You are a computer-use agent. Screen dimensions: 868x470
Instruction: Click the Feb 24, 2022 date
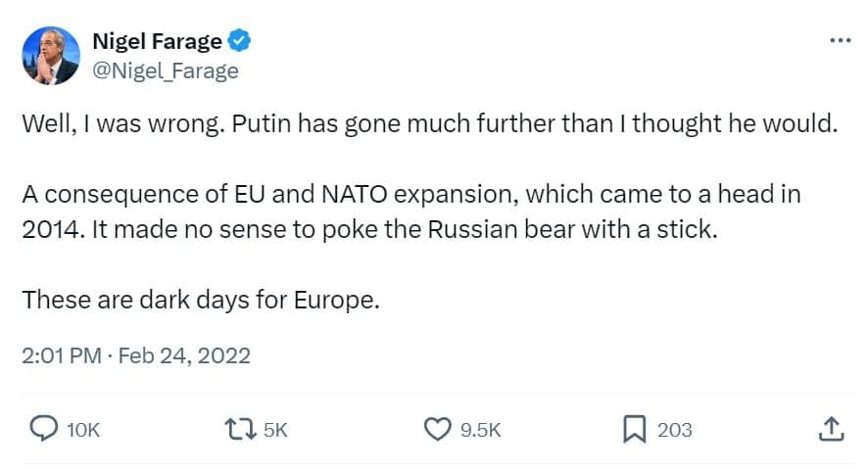tap(184, 355)
